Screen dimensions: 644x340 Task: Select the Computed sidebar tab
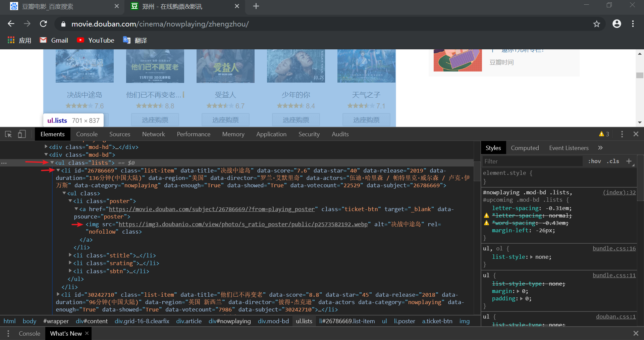point(525,148)
